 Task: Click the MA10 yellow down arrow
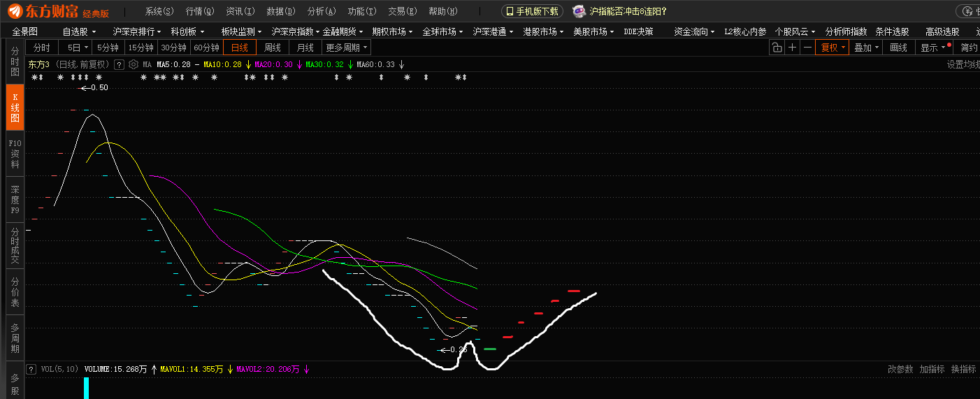tap(248, 64)
